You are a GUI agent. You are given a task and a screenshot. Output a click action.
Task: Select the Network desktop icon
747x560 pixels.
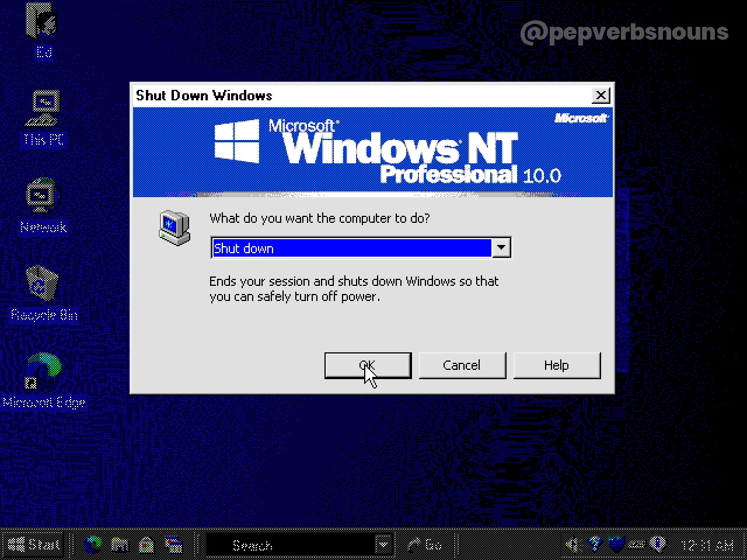coord(43,206)
